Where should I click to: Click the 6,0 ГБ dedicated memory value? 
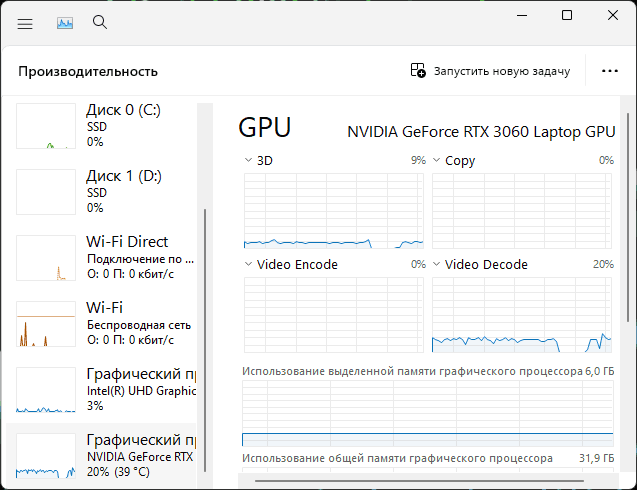(599, 371)
